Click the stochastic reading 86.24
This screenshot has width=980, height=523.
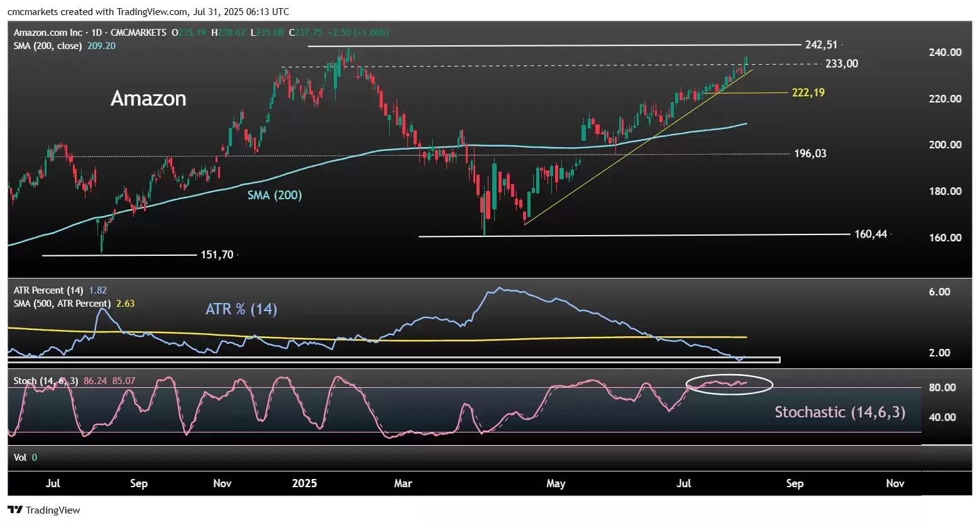[x=95, y=381]
